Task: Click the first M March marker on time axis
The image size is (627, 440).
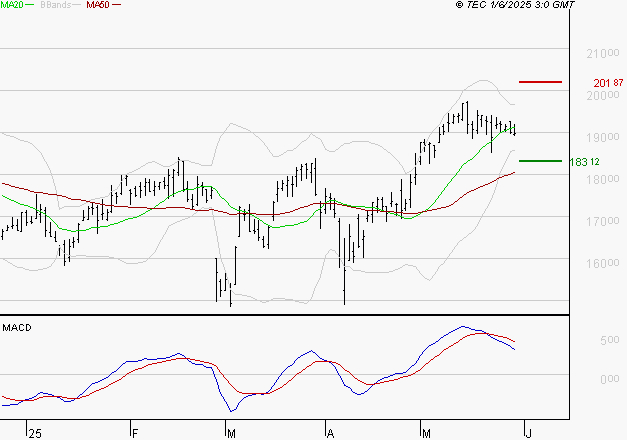Action: 231,434
